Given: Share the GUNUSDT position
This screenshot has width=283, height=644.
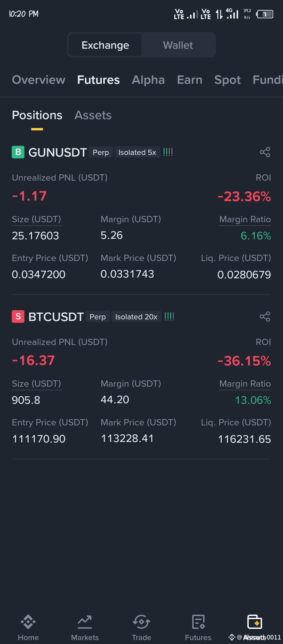Looking at the screenshot, I should point(265,152).
